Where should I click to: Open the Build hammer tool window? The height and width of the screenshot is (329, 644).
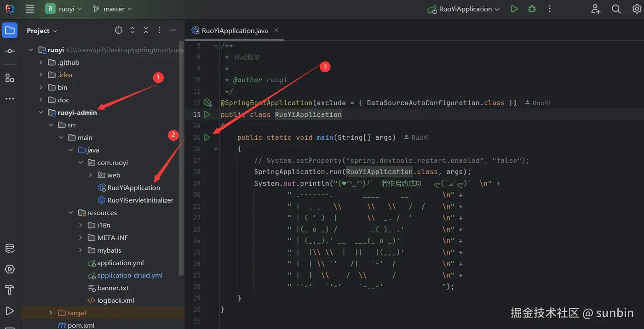click(10, 290)
